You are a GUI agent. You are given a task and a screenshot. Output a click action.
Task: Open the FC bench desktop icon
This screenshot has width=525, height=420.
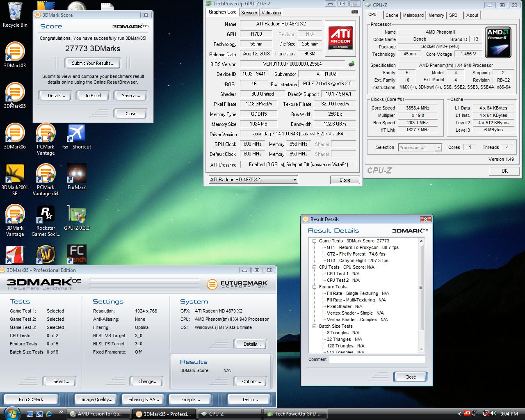point(77,254)
